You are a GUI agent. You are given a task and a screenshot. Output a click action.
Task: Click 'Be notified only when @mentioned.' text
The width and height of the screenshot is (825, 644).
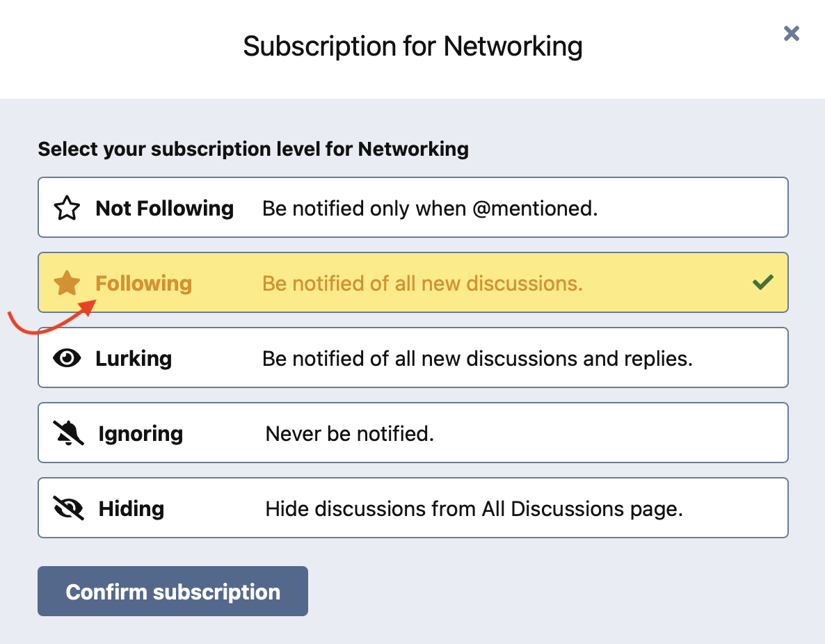[x=431, y=209]
